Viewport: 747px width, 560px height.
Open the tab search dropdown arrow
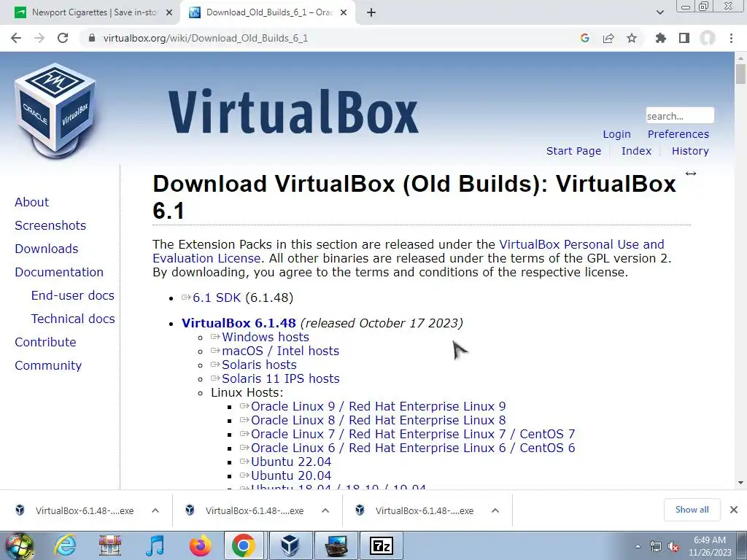pos(659,12)
